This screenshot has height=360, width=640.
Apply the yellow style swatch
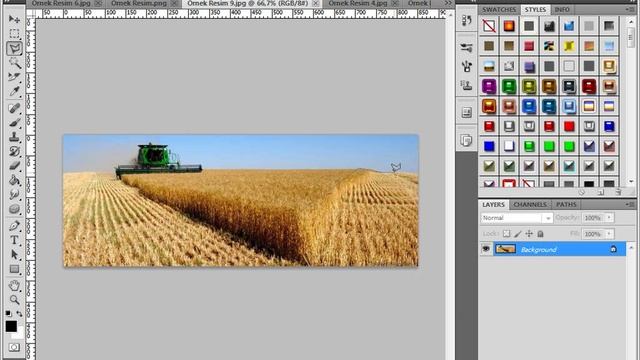click(x=569, y=46)
